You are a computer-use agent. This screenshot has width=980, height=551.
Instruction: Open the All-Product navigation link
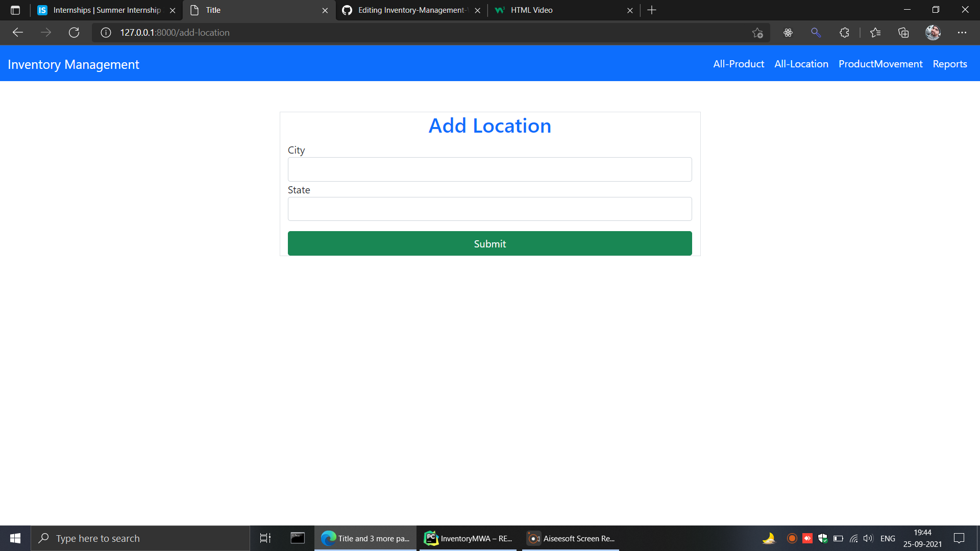click(738, 64)
